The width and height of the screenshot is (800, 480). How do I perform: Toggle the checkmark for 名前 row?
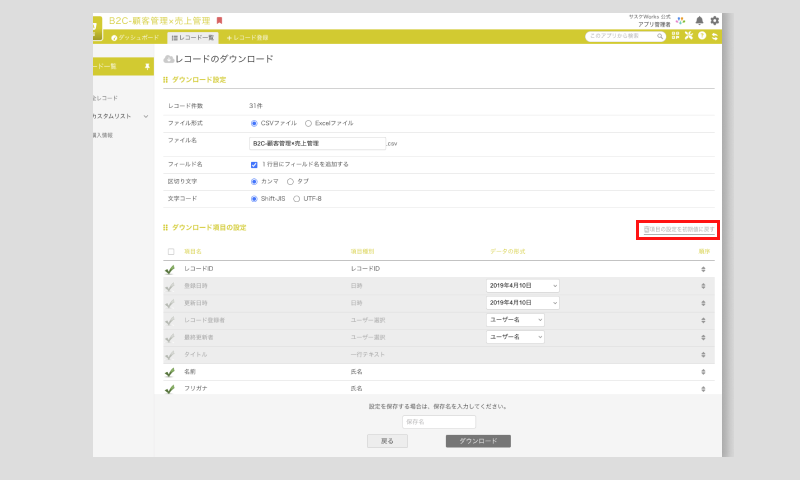pos(170,372)
